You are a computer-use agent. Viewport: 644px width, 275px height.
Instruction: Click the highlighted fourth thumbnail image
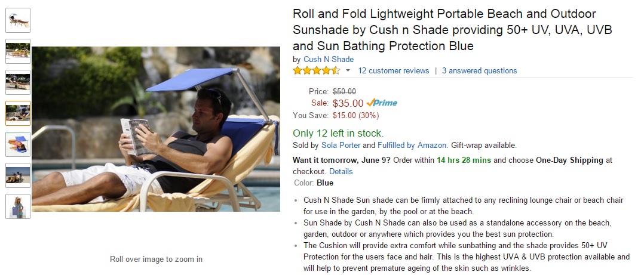coord(18,113)
